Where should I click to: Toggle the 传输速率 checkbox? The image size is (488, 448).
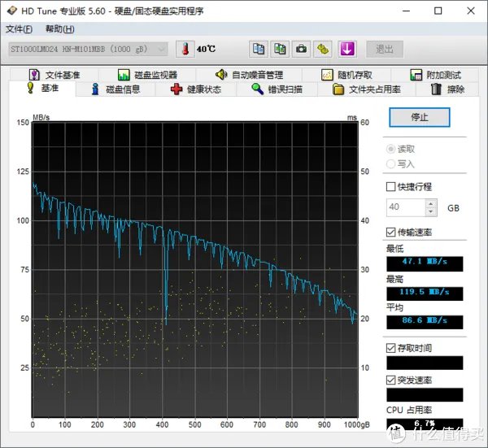[391, 232]
